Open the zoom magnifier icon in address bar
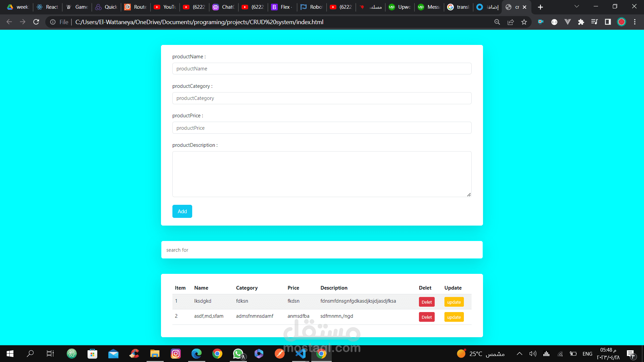 tap(497, 22)
